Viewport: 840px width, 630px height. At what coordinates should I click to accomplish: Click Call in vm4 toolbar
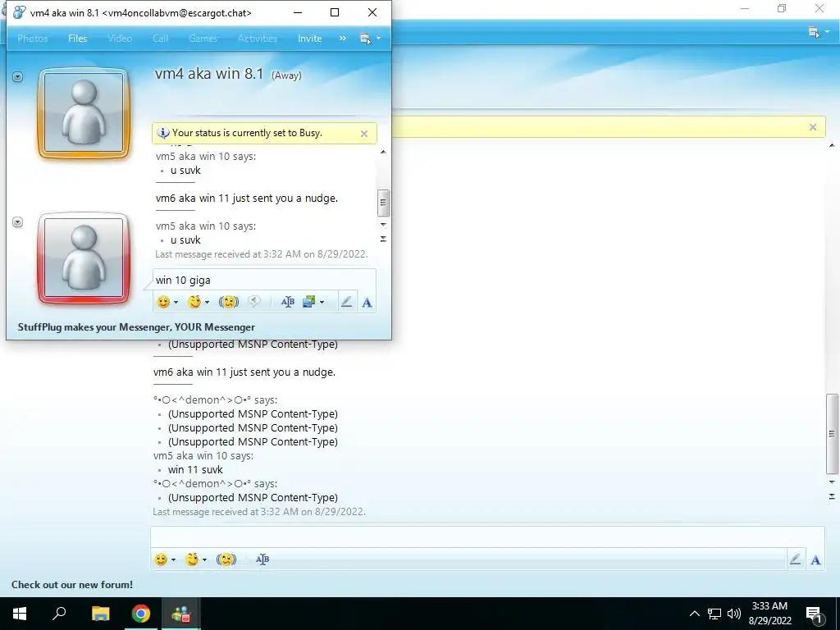160,39
